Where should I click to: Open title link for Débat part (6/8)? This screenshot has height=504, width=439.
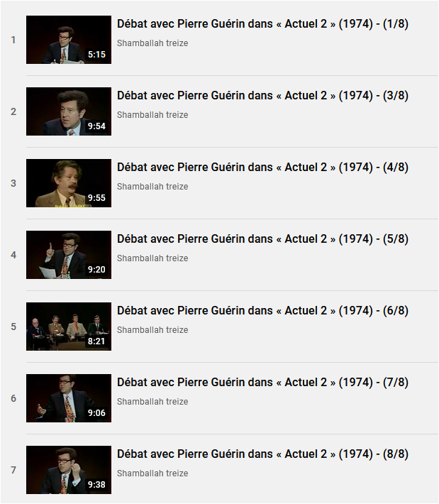tap(262, 310)
